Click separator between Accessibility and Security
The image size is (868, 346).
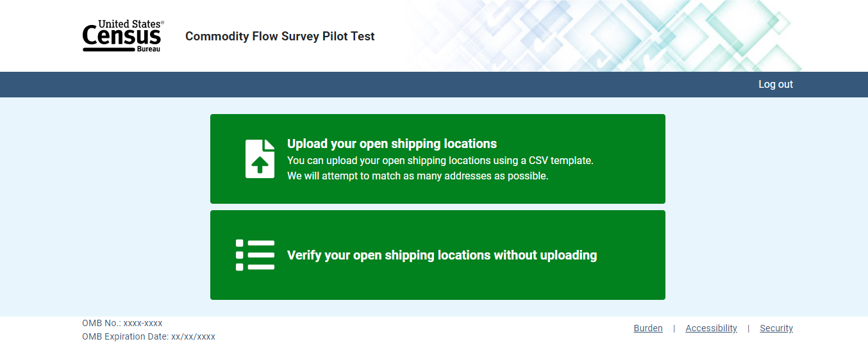(748, 329)
